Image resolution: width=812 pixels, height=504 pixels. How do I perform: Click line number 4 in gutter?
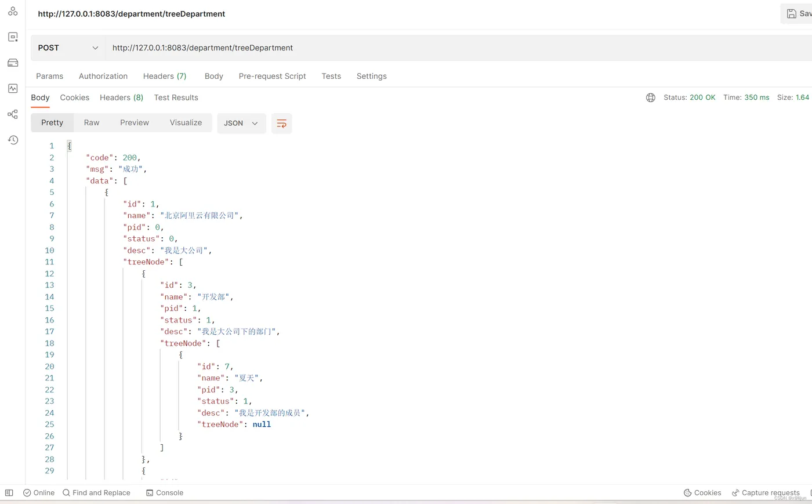tap(52, 181)
